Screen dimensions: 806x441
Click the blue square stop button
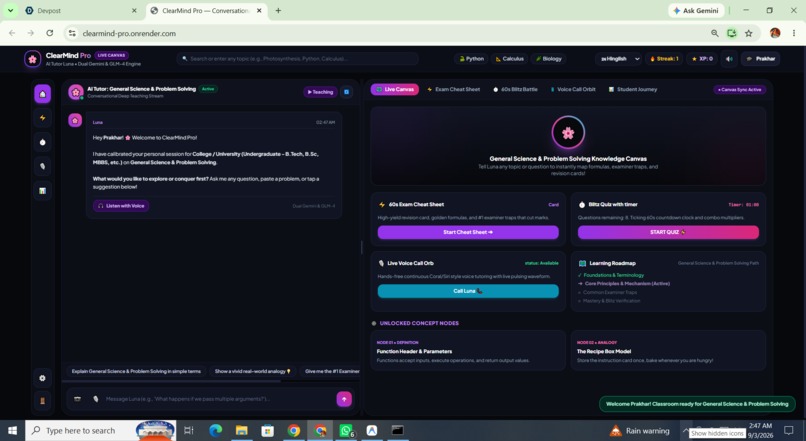(x=346, y=92)
